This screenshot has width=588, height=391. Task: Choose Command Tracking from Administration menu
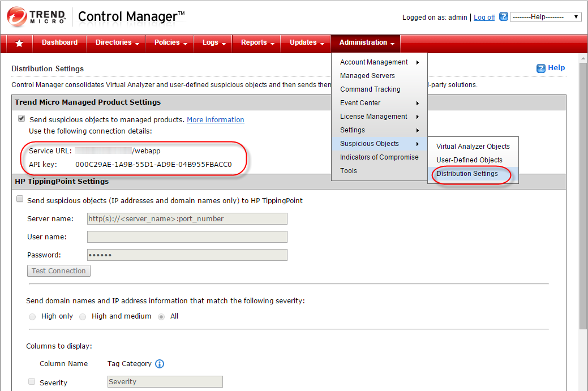pyautogui.click(x=370, y=89)
